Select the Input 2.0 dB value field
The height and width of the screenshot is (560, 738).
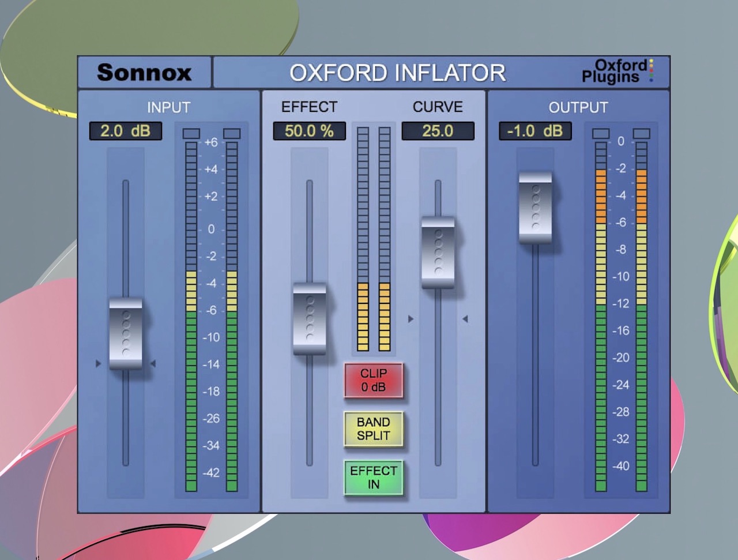point(125,131)
